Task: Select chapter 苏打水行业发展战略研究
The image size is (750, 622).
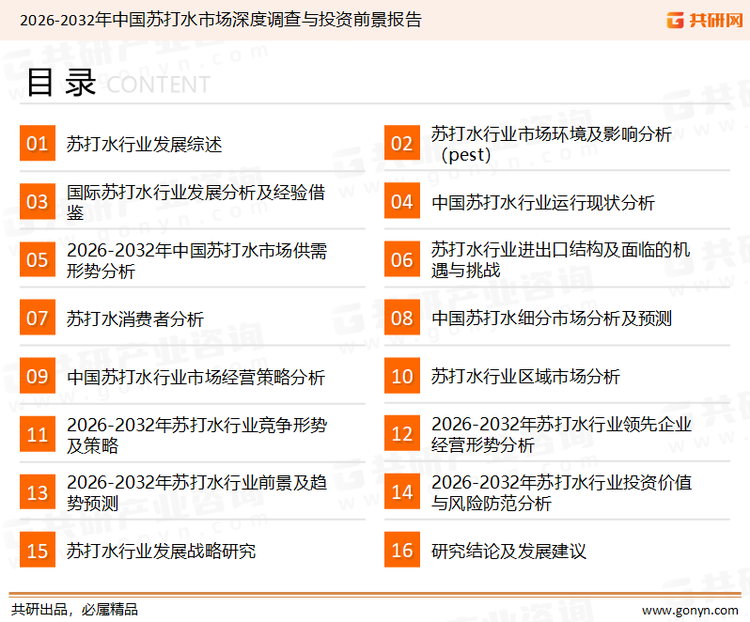Action: (x=161, y=551)
